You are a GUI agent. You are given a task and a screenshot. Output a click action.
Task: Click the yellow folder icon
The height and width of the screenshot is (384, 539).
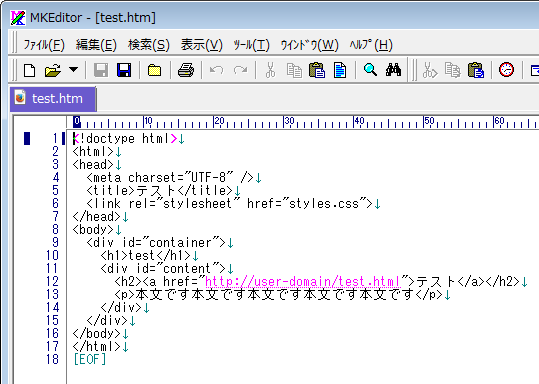[x=155, y=70]
